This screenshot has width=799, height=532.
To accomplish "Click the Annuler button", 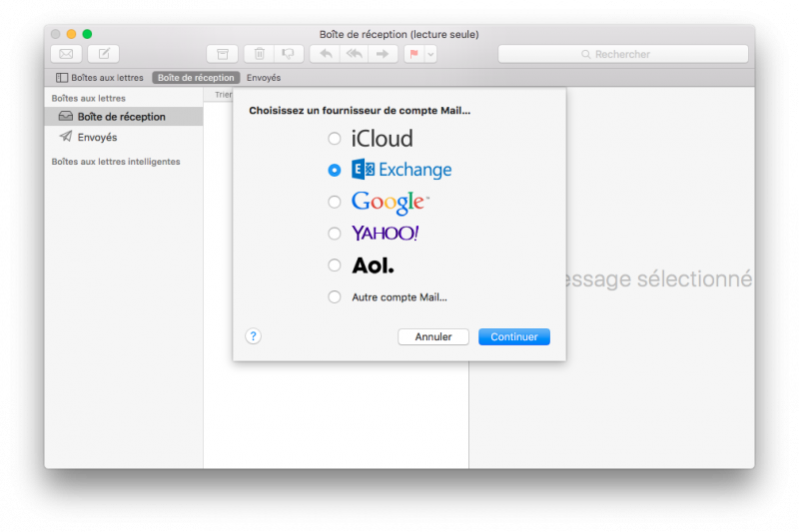I will click(x=433, y=337).
